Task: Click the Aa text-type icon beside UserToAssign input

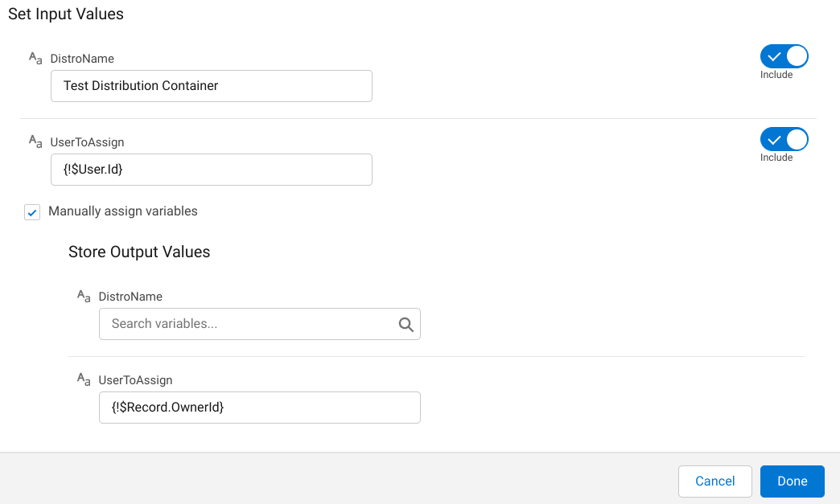Action: coord(34,141)
